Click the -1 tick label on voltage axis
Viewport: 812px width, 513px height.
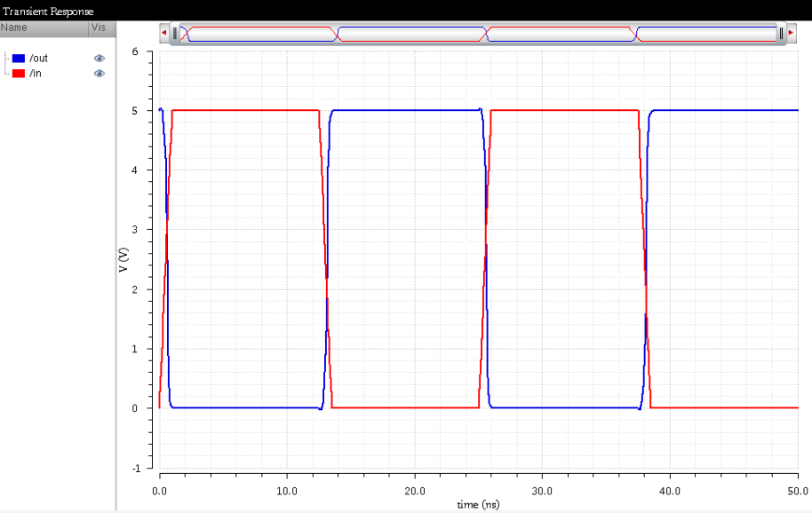pos(133,468)
